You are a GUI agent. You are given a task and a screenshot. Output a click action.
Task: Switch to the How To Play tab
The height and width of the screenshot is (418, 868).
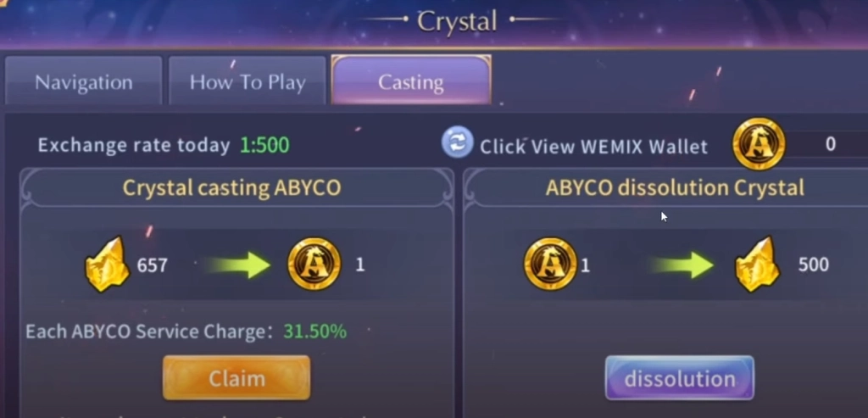coord(248,81)
